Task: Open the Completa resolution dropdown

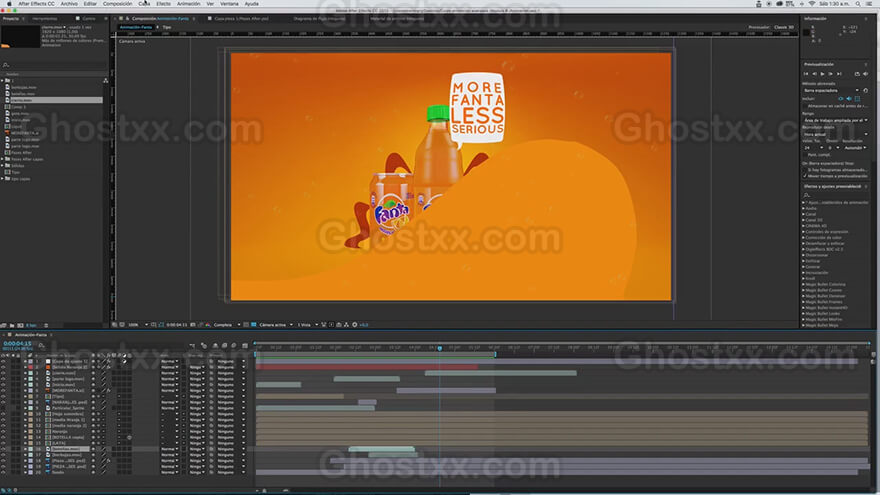Action: coord(227,324)
